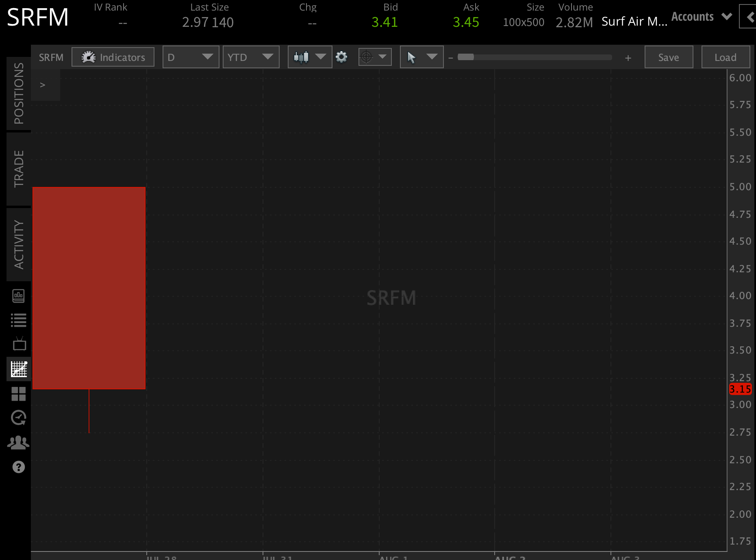Open the watchlist panel icon

click(x=19, y=320)
